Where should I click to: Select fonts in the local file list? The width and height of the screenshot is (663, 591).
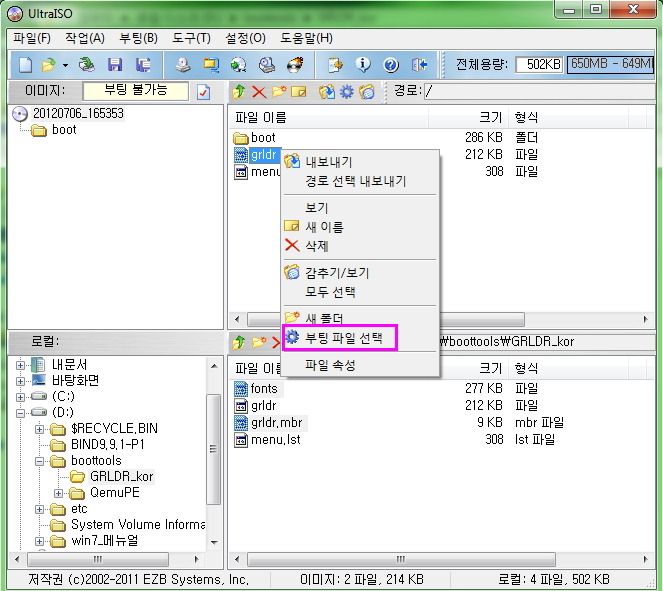pos(264,389)
